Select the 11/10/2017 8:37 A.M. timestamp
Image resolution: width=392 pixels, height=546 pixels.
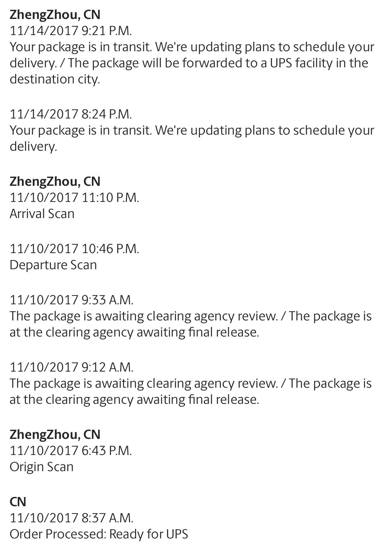[x=72, y=518]
